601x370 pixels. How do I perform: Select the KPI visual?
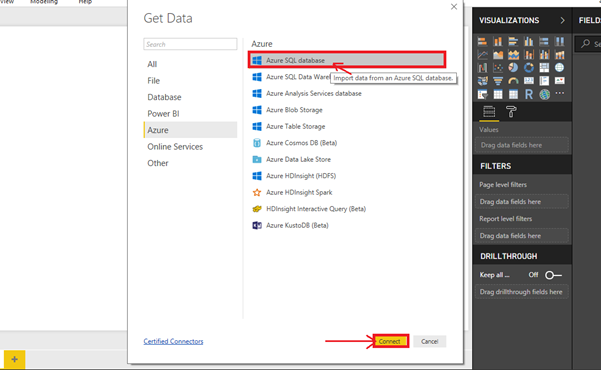(x=560, y=81)
